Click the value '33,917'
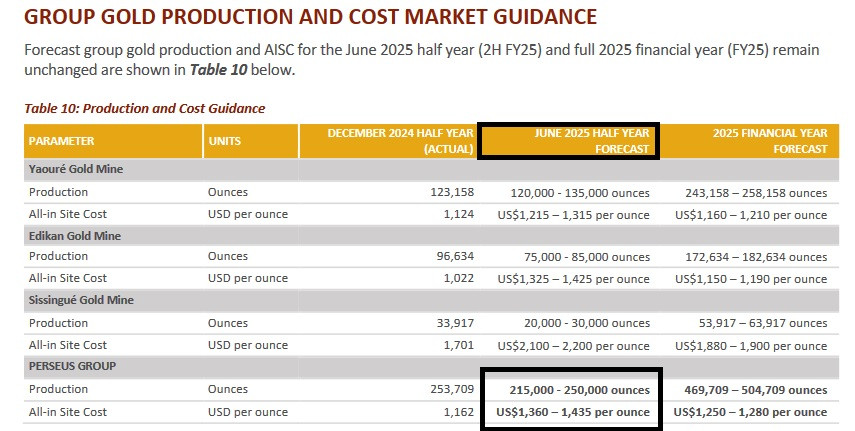Screen dimensions: 855x431 [x=455, y=323]
